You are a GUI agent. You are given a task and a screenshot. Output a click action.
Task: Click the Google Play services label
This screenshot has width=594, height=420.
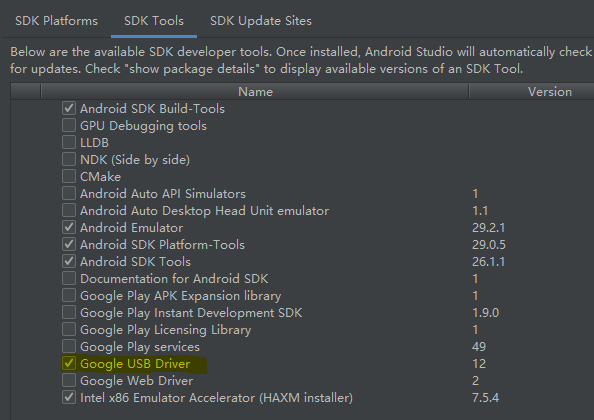point(140,347)
